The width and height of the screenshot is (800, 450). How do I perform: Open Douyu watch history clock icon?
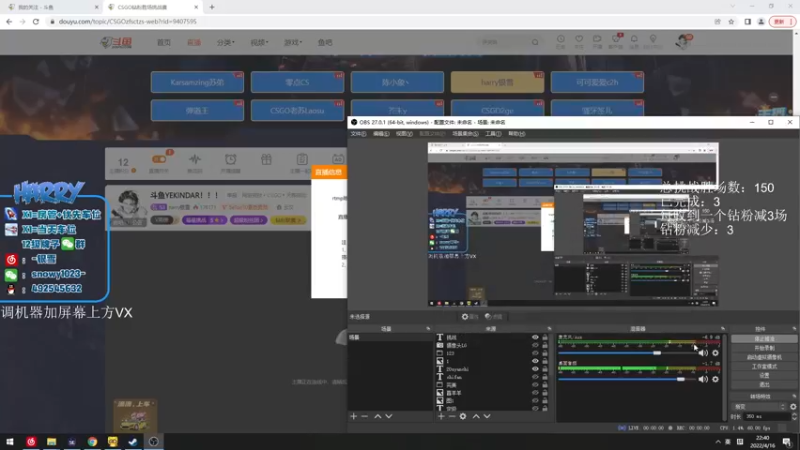560,41
